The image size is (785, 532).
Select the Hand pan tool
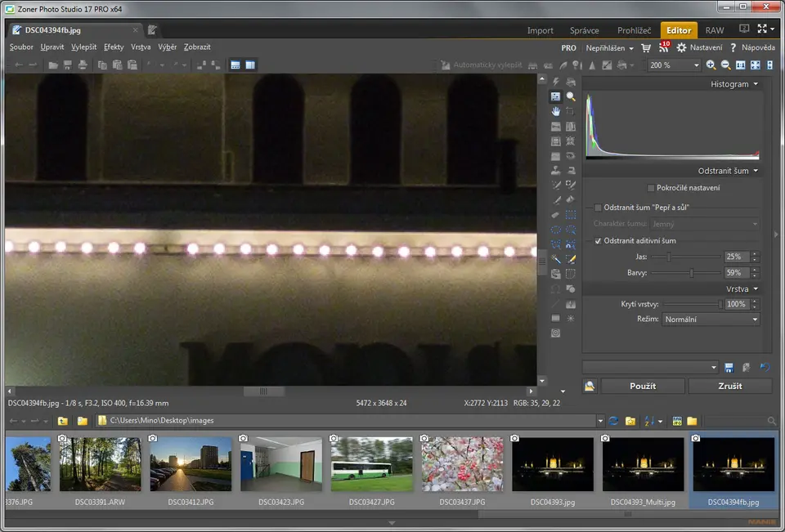tap(556, 111)
